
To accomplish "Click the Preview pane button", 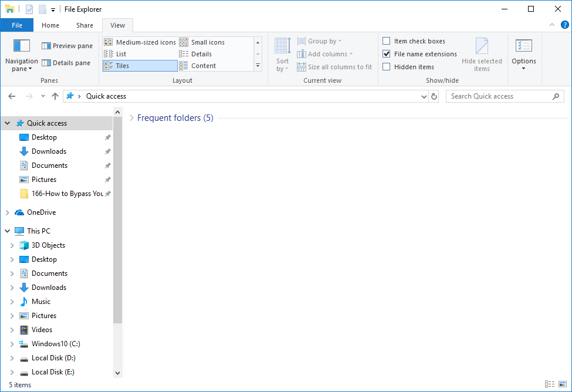I will [x=67, y=46].
